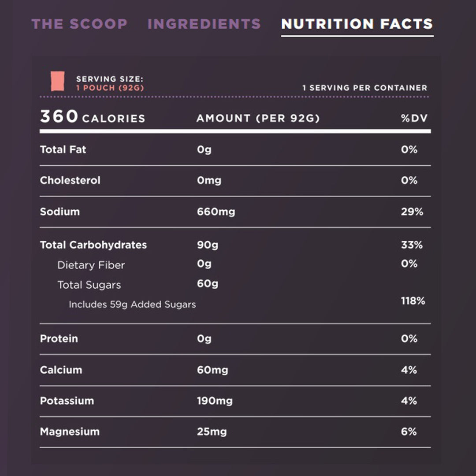Click the %DV column header
This screenshot has width=476, height=476.
pos(414,118)
